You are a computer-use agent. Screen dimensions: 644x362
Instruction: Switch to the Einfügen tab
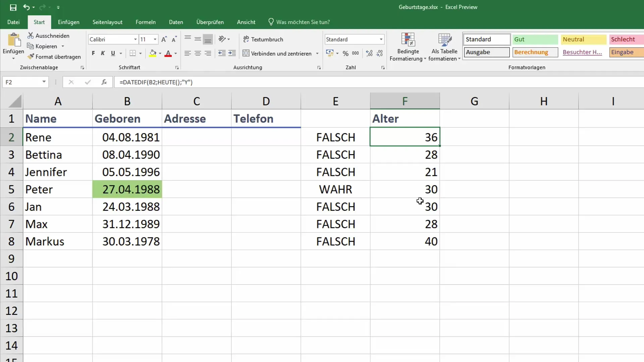click(x=68, y=22)
